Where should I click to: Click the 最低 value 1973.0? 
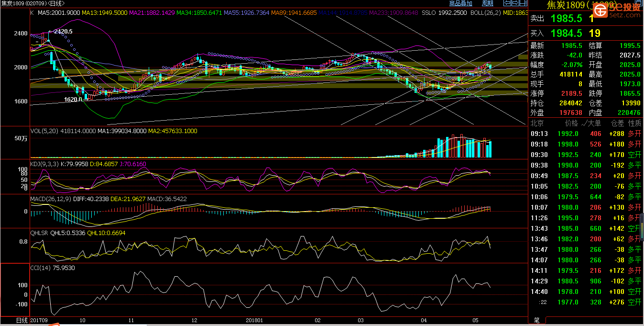[x=630, y=84]
